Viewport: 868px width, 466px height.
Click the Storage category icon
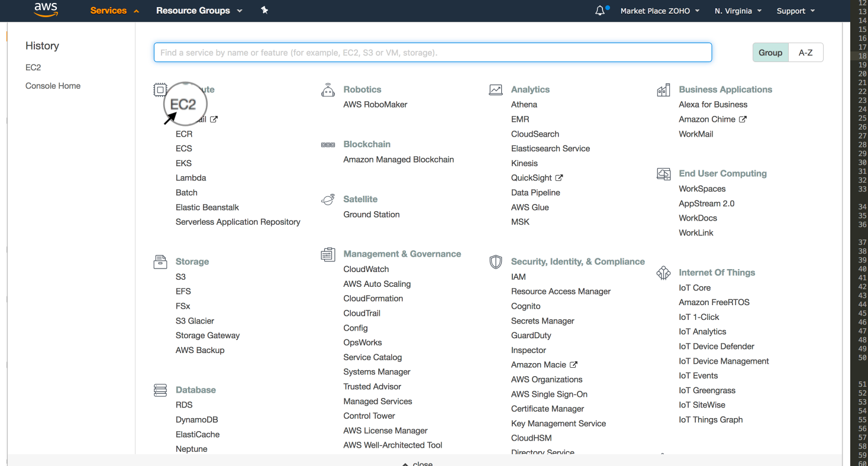click(160, 262)
